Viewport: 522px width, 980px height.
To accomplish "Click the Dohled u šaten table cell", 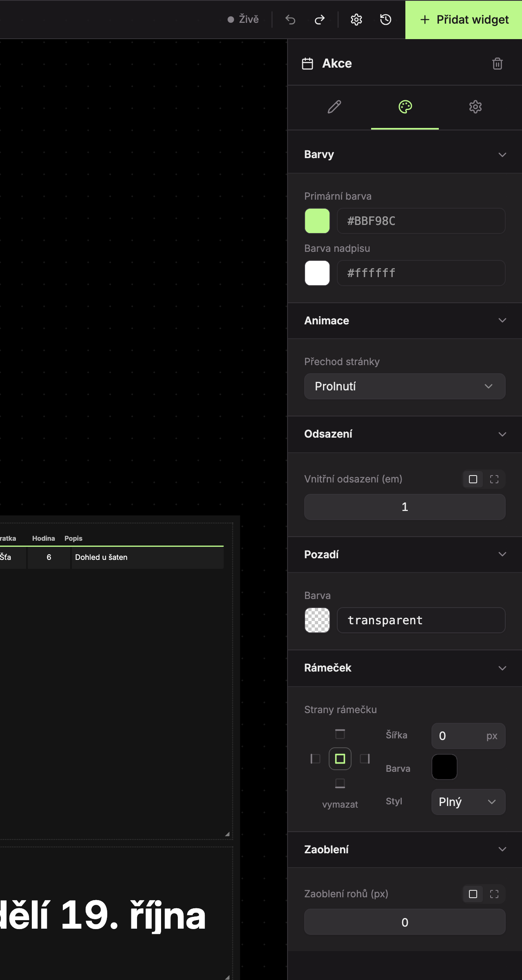I will 148,557.
